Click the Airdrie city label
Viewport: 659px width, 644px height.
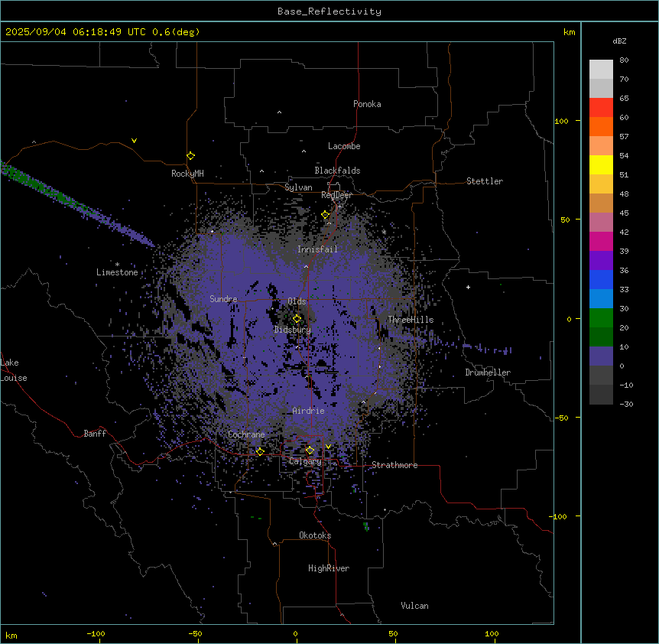(308, 411)
